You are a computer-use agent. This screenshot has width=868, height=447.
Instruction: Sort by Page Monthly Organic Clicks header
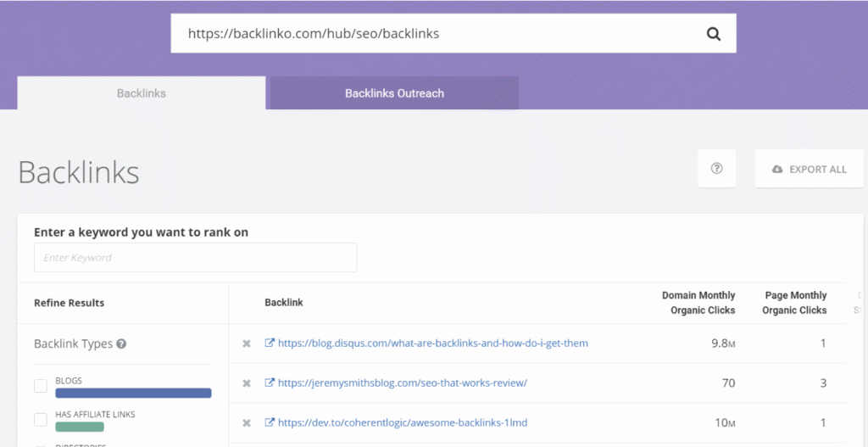[x=794, y=303]
